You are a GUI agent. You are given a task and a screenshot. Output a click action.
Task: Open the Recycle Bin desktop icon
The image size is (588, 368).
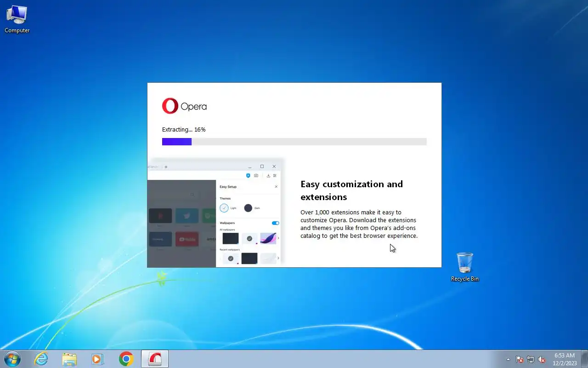(464, 267)
